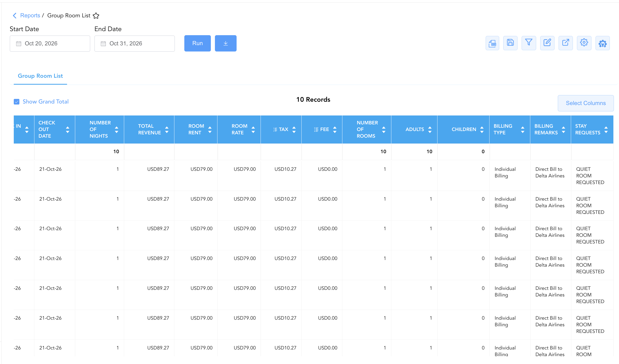This screenshot has height=364, width=619.
Task: Click the save (floppy disk) icon
Action: [510, 43]
